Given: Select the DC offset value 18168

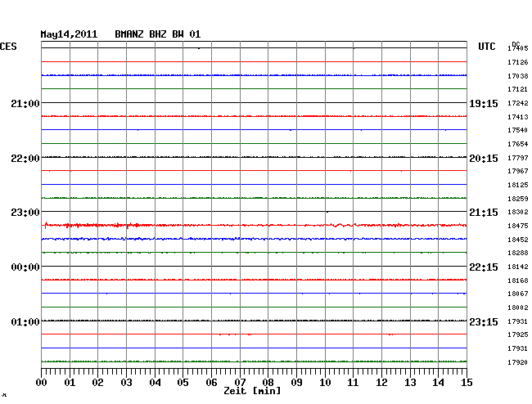Looking at the screenshot, I should click(518, 281).
